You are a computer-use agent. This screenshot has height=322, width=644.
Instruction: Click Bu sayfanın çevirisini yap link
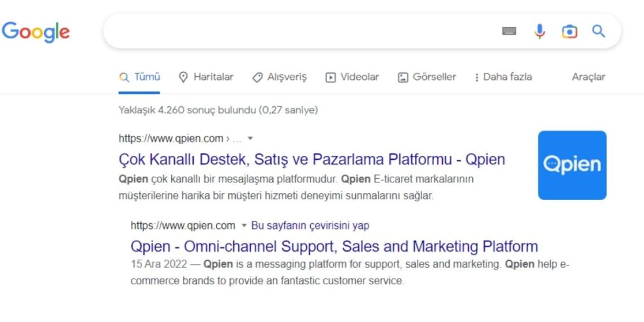coord(310,226)
